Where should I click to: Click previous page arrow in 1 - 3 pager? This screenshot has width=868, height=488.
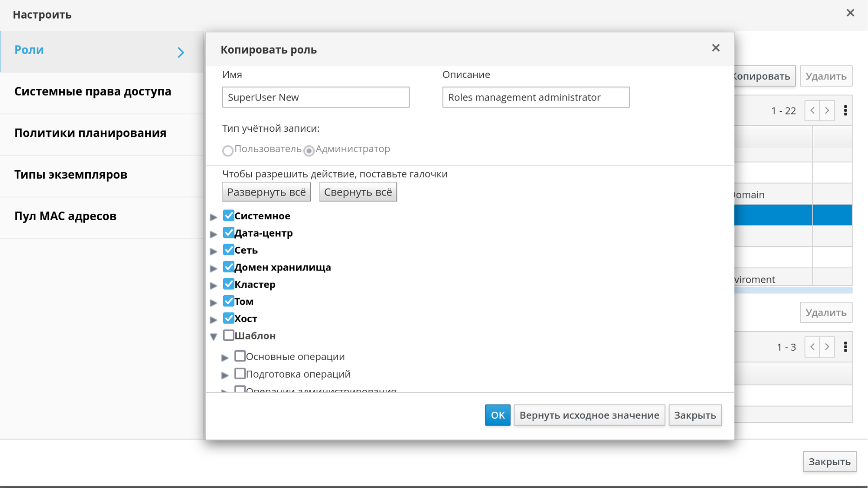click(812, 347)
